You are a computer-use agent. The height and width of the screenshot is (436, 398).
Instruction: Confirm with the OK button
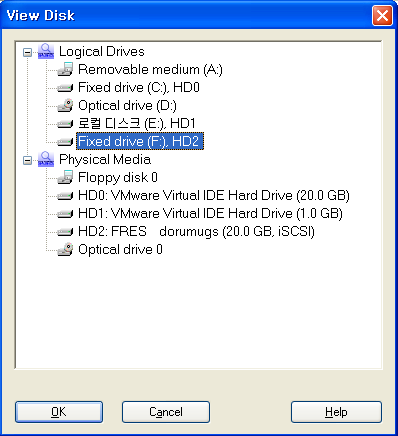59,412
